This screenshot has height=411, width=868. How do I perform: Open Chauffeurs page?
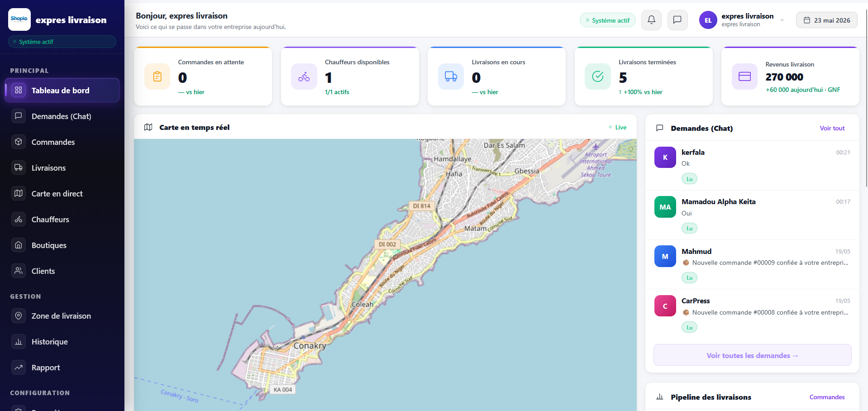62,220
